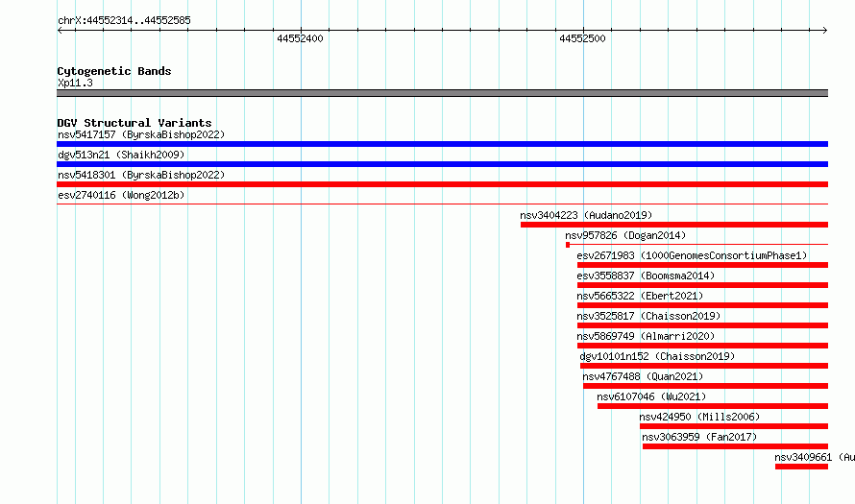The image size is (855, 504).
Task: Open dgv10101n152 (Chaisson2019) label
Action: [657, 356]
